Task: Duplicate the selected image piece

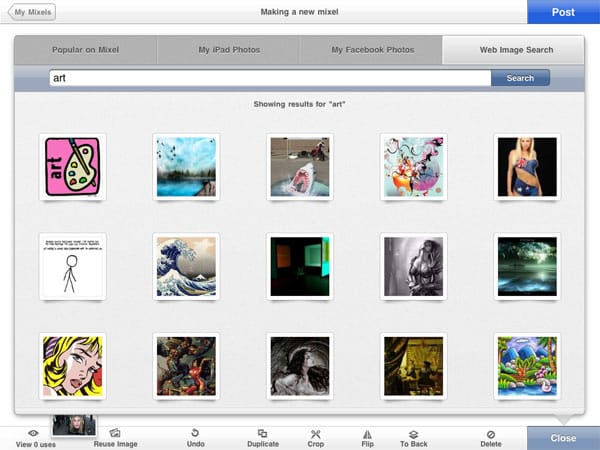Action: click(x=262, y=433)
